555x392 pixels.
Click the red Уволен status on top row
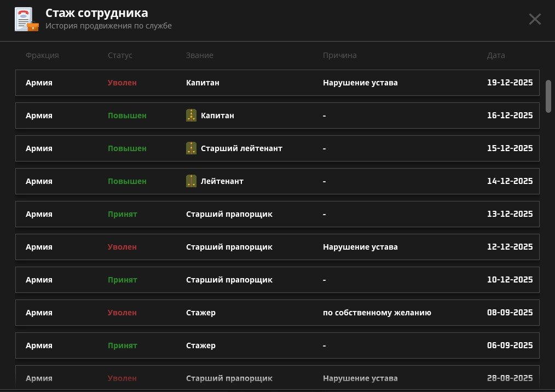122,83
